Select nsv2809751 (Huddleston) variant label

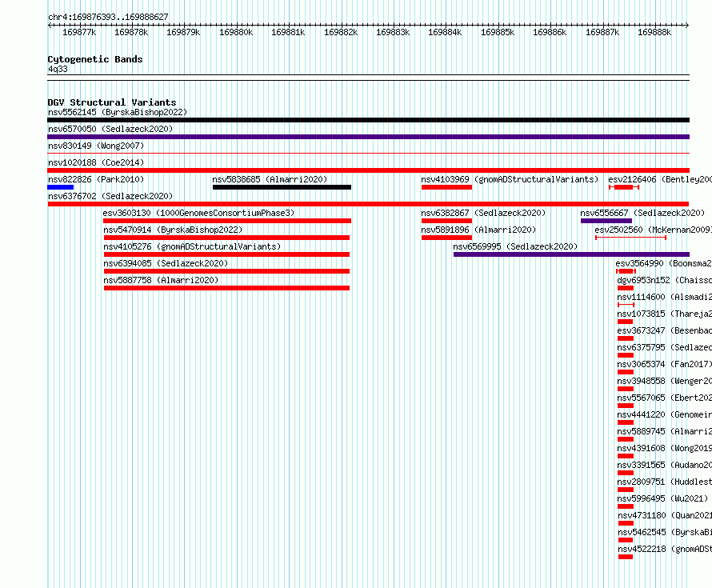[x=664, y=482]
